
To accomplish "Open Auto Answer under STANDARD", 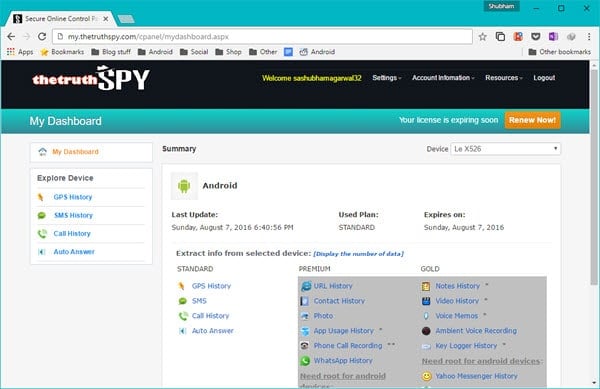I will pyautogui.click(x=212, y=331).
